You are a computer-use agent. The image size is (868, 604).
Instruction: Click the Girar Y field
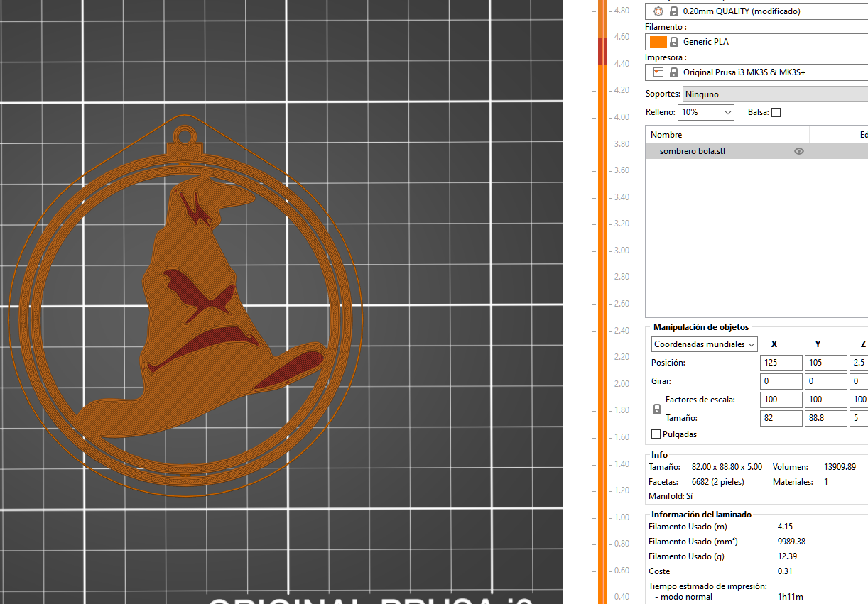[825, 381]
